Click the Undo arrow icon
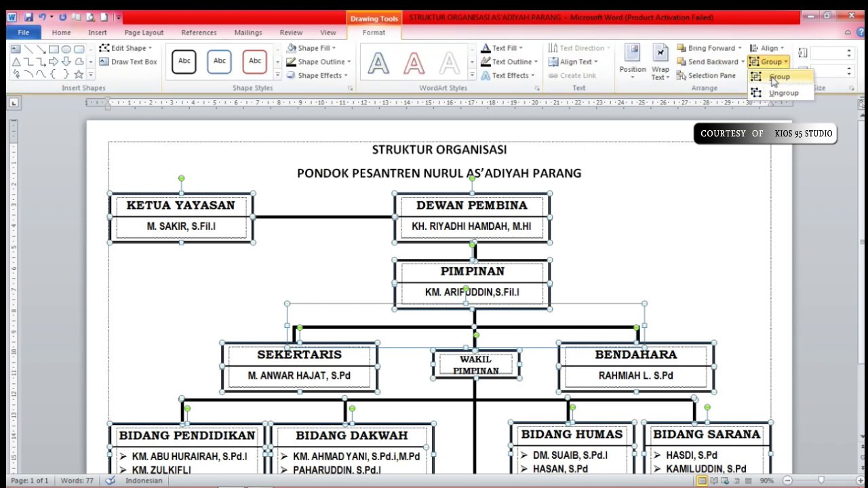Image resolution: width=868 pixels, height=488 pixels. point(42,17)
